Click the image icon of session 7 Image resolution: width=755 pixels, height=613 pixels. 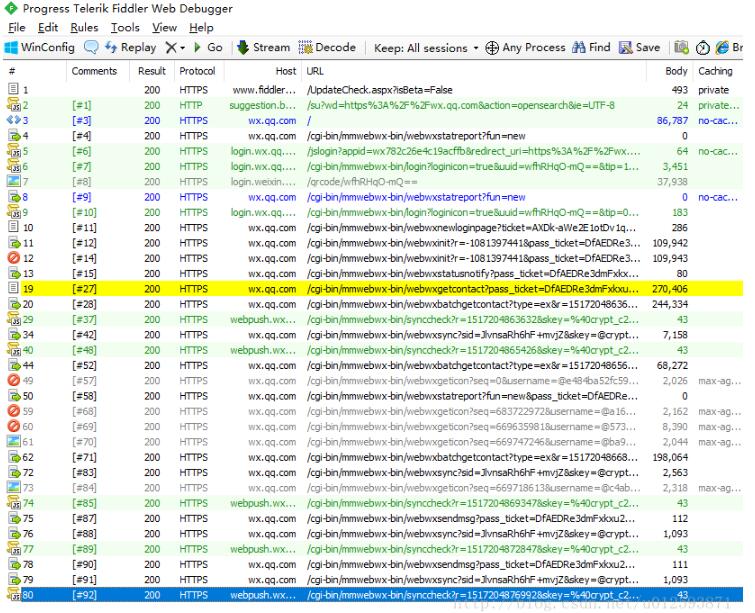tap(13, 181)
